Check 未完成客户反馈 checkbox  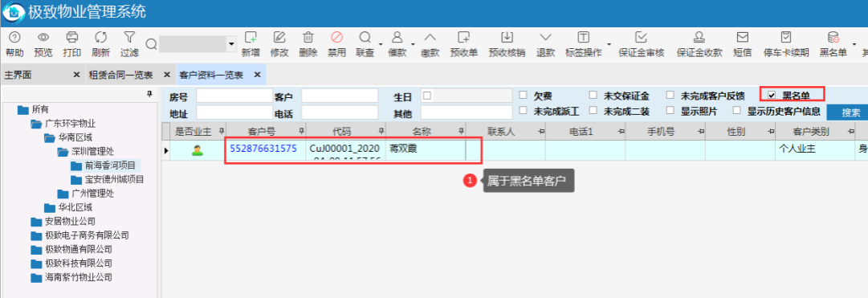[x=670, y=96]
